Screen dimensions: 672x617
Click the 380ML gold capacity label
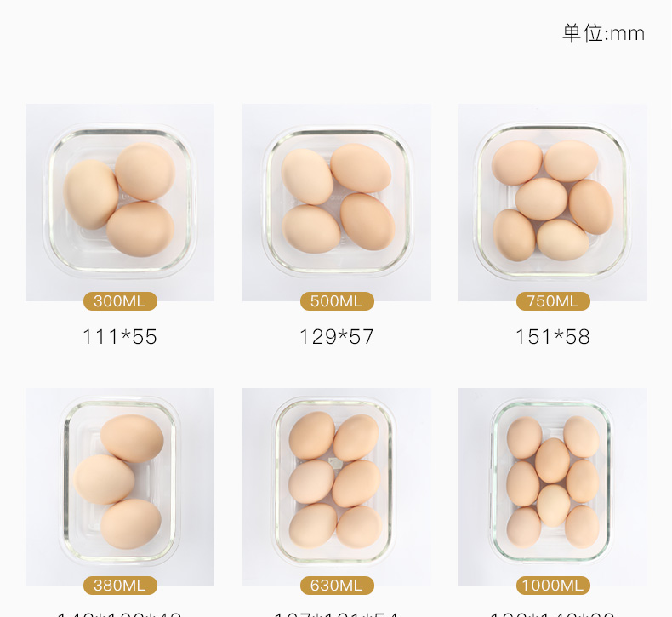[x=120, y=586]
